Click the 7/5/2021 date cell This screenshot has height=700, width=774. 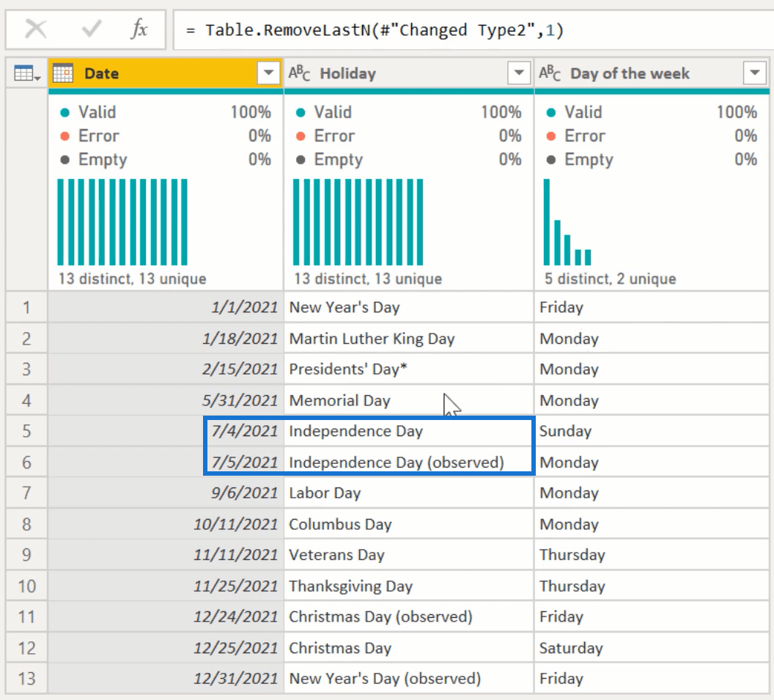pos(166,462)
